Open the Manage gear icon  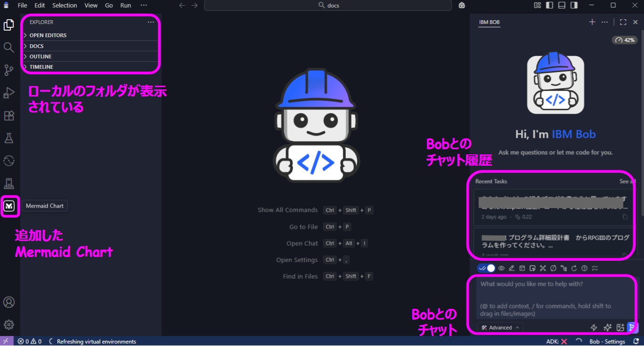coord(8,325)
